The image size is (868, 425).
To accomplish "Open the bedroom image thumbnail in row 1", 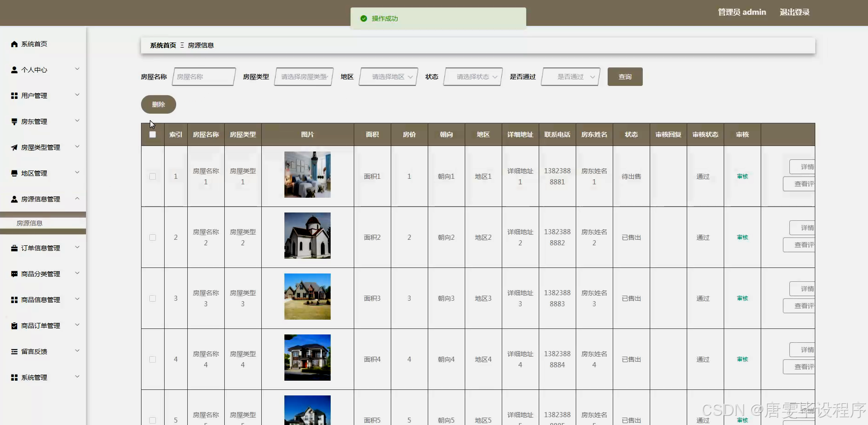I will (x=308, y=175).
